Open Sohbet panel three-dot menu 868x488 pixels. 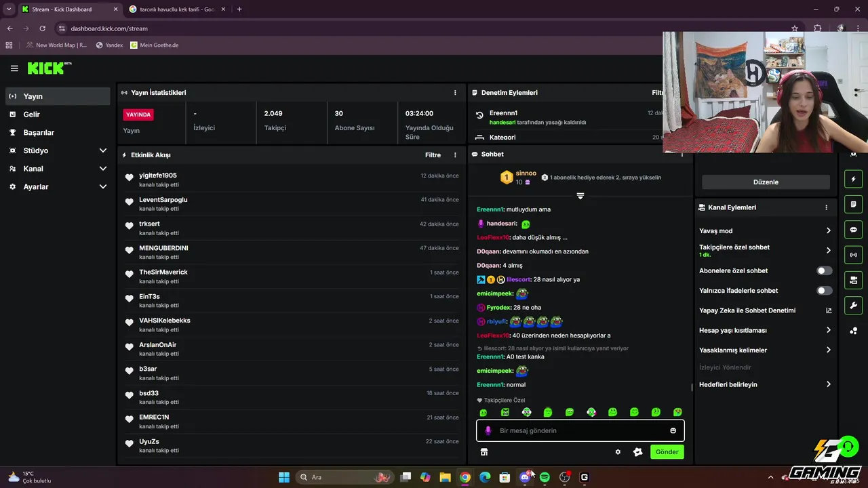point(682,155)
